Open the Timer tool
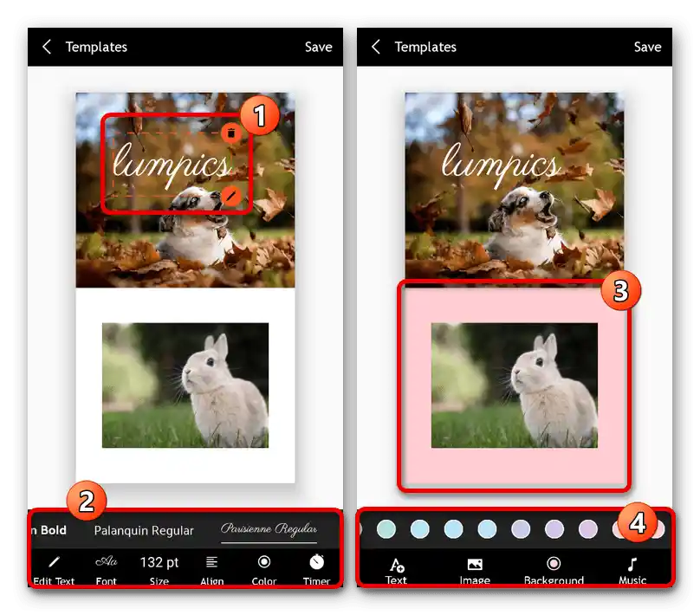This screenshot has height=615, width=700. point(316,571)
